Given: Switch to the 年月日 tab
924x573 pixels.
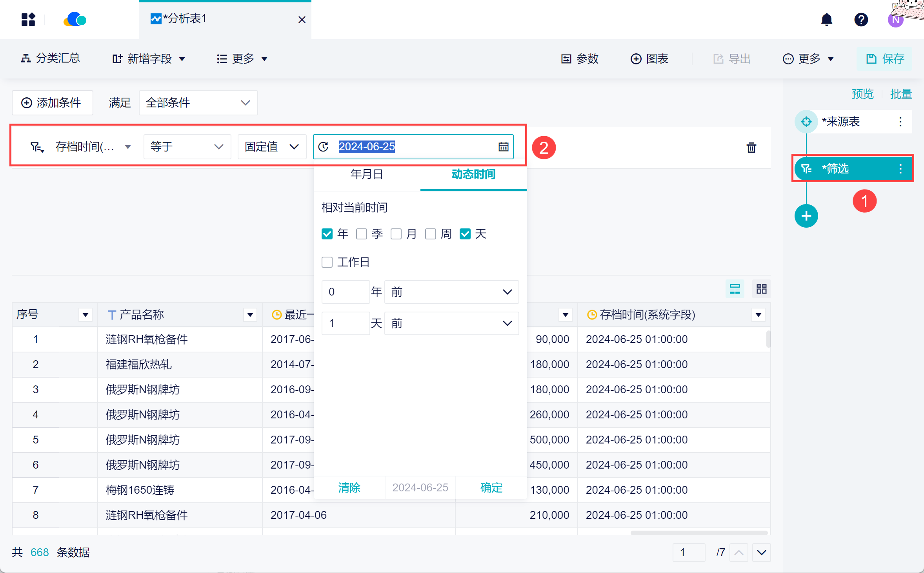Looking at the screenshot, I should pos(367,174).
